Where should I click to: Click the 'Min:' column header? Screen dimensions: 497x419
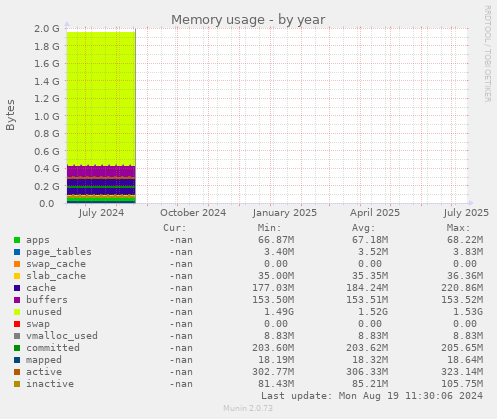click(x=269, y=228)
